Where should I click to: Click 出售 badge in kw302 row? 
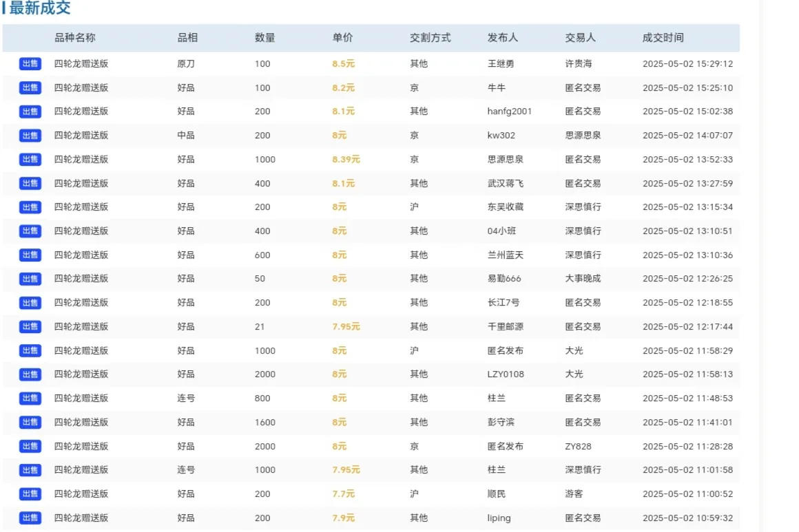(30, 136)
